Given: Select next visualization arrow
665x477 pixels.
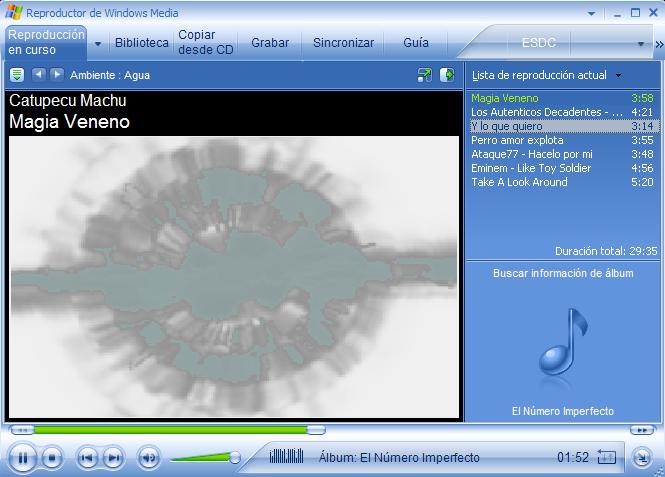Looking at the screenshot, I should pyautogui.click(x=57, y=75).
